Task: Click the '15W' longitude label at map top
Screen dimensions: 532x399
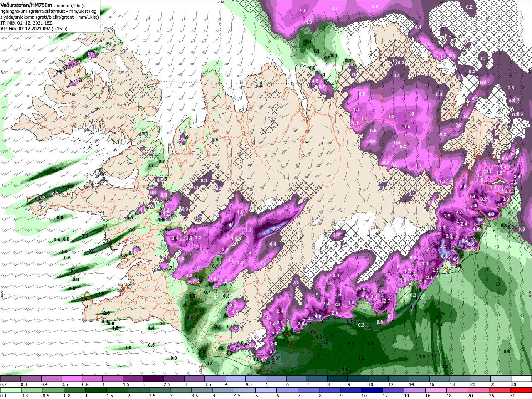Action: pos(440,2)
